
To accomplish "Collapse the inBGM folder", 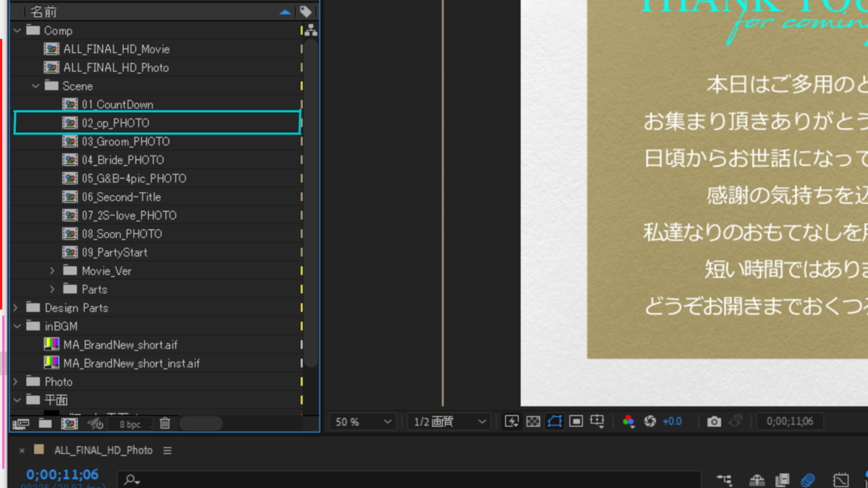I will (17, 326).
